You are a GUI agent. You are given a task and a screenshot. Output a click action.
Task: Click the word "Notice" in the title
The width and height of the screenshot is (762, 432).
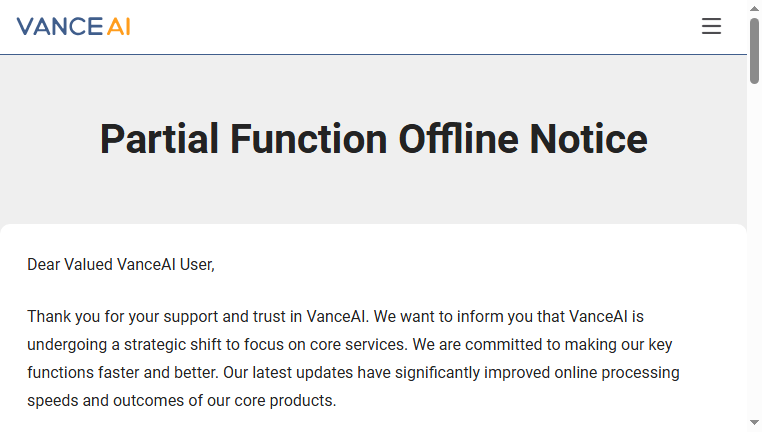(588, 139)
